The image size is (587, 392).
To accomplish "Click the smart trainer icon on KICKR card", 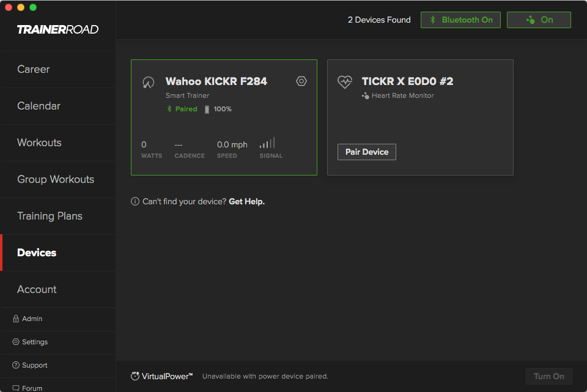I will click(148, 83).
